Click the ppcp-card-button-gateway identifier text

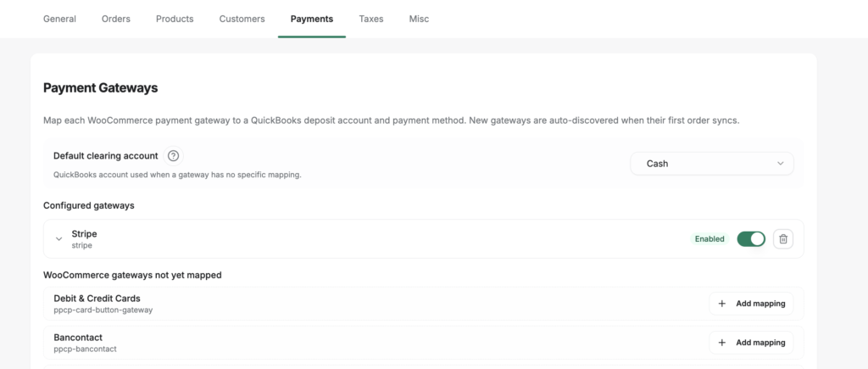tap(103, 310)
